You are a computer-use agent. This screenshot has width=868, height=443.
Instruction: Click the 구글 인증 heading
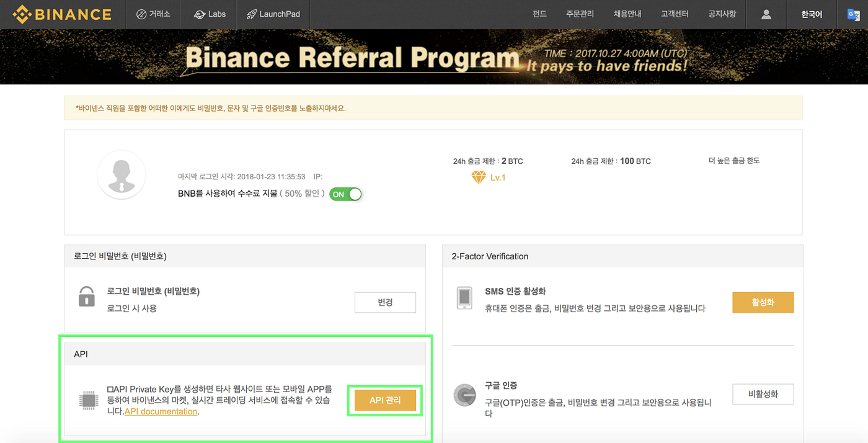coord(501,385)
